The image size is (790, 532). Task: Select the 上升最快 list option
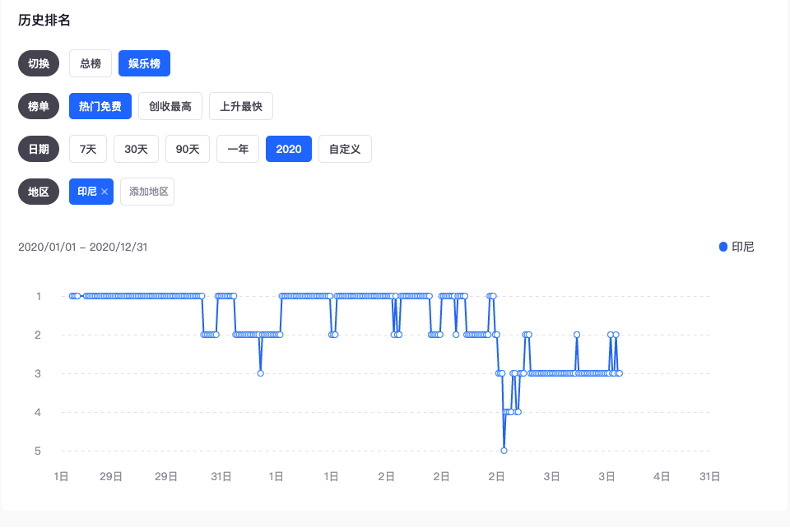[240, 105]
